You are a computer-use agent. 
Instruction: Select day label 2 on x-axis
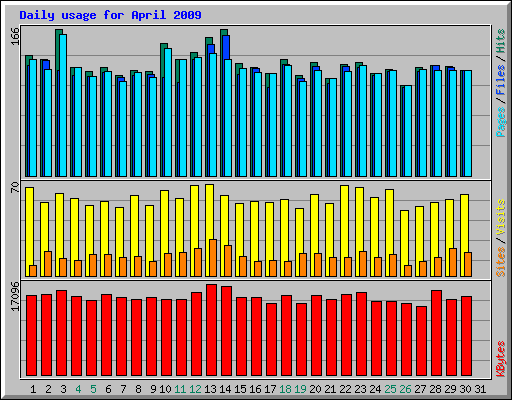pyautogui.click(x=48, y=389)
